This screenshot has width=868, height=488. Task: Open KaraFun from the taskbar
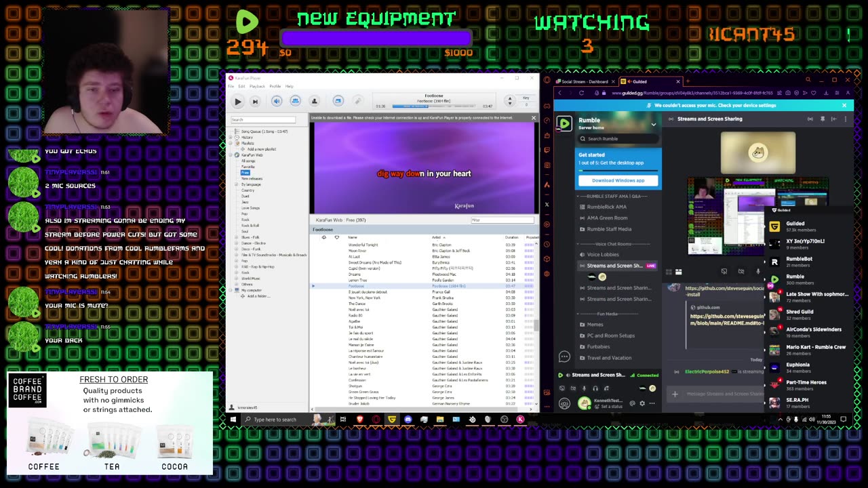520,420
